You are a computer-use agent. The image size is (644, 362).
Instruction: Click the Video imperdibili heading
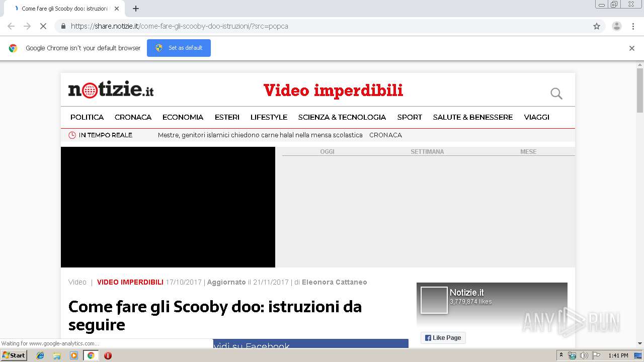coord(333,90)
